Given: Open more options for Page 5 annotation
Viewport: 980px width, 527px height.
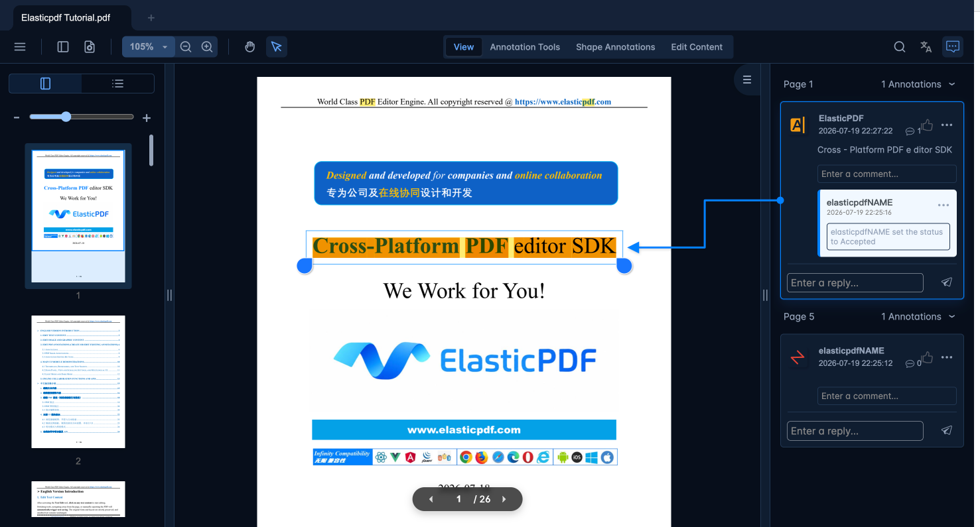Looking at the screenshot, I should point(947,357).
